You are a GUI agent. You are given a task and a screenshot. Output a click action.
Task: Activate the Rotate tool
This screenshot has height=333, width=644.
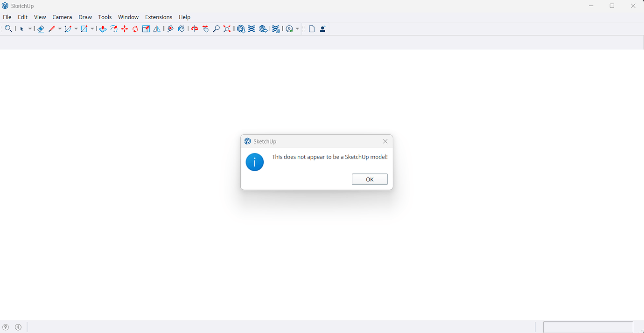[x=135, y=28]
